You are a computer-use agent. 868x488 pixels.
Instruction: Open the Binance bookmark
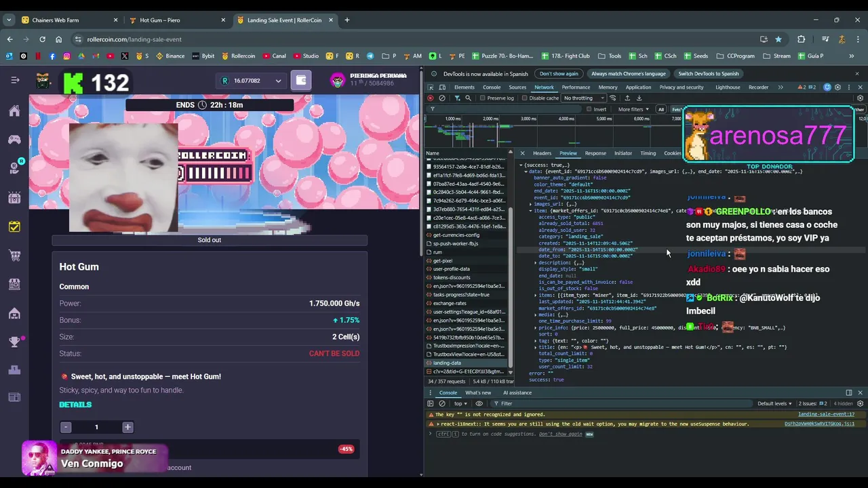pyautogui.click(x=170, y=56)
